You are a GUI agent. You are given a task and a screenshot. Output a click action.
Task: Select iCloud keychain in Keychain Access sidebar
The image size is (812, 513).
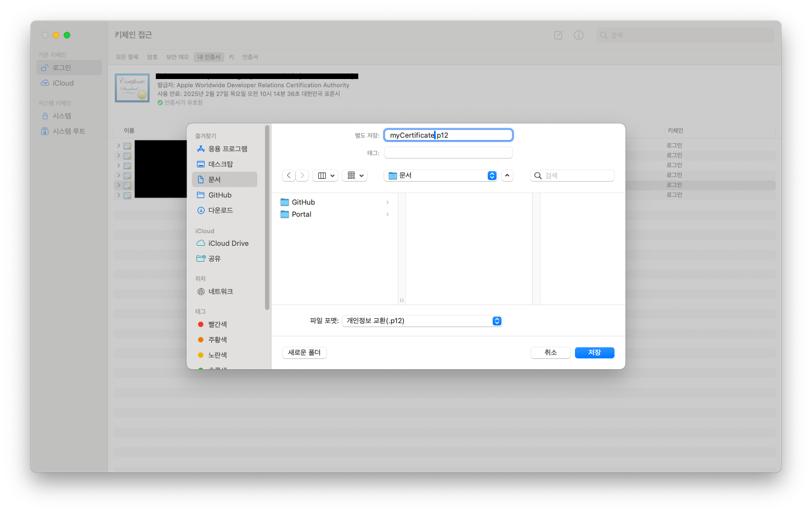[x=69, y=83]
